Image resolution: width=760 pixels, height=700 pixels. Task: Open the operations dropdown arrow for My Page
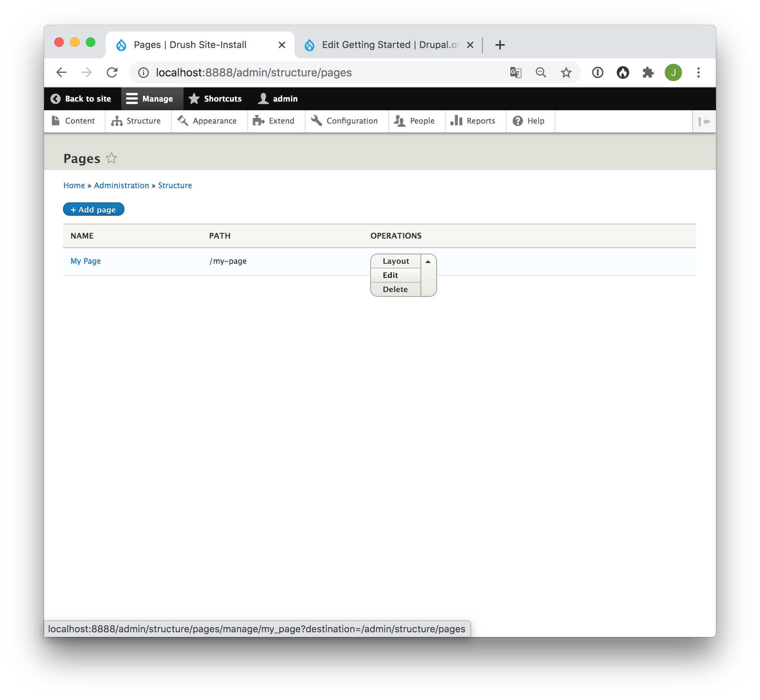point(428,261)
